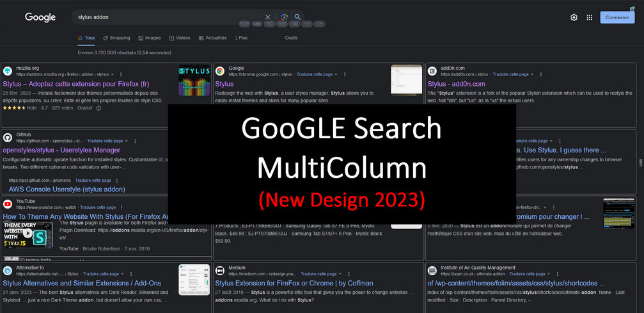Viewport: 644px width, 313px height.
Task: Expand Traduire cette page arrow for alternativeto.net
Action: click(122, 274)
